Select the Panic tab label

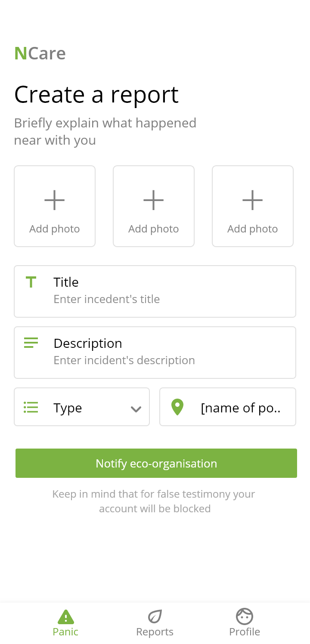pos(65,632)
